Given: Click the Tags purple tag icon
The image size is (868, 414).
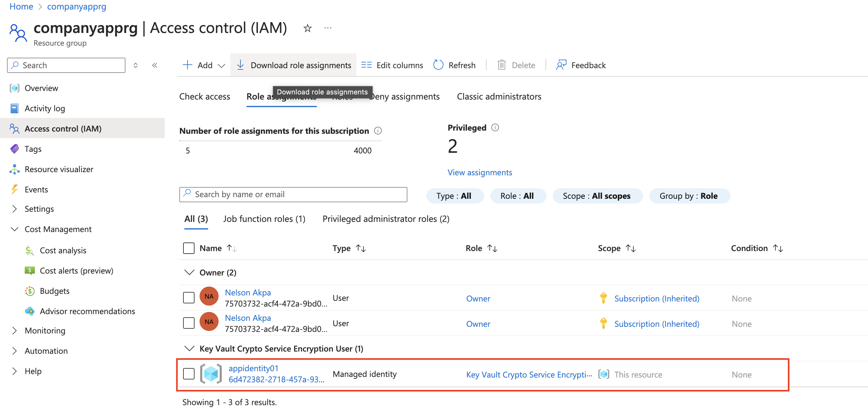Looking at the screenshot, I should tap(15, 149).
